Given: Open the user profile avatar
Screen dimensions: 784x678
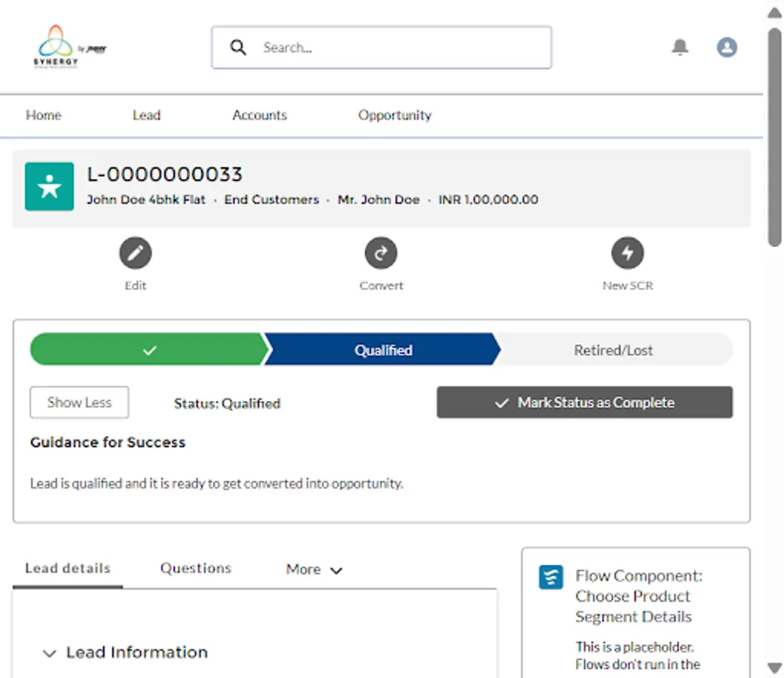Looking at the screenshot, I should (726, 47).
